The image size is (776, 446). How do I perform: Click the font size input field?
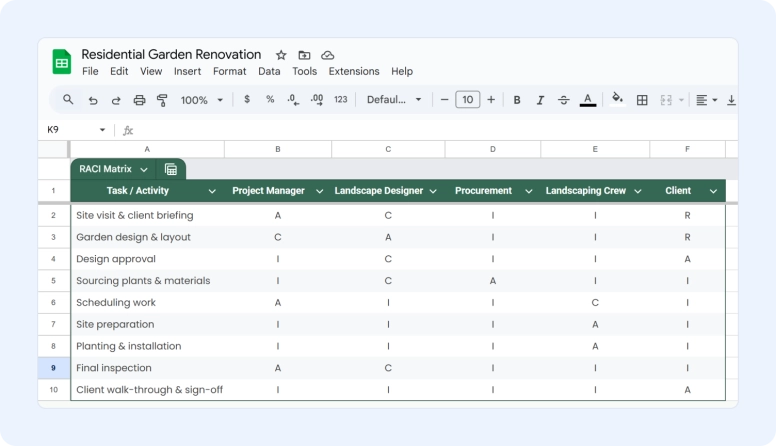[467, 100]
